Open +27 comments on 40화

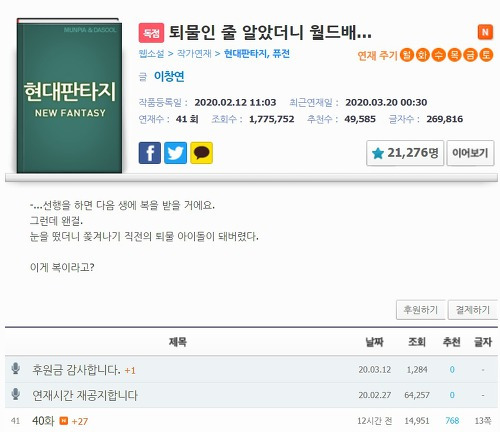pyautogui.click(x=80, y=421)
